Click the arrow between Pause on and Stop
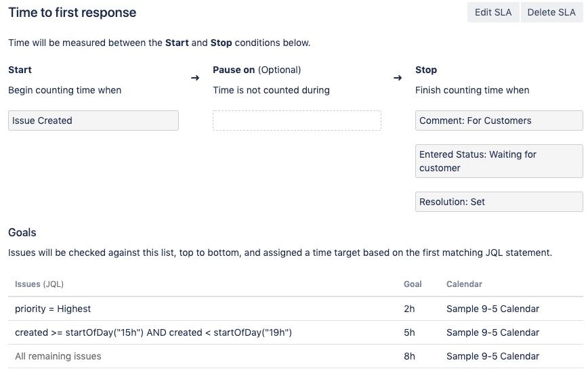Image resolution: width=588 pixels, height=371 pixels. click(x=398, y=78)
